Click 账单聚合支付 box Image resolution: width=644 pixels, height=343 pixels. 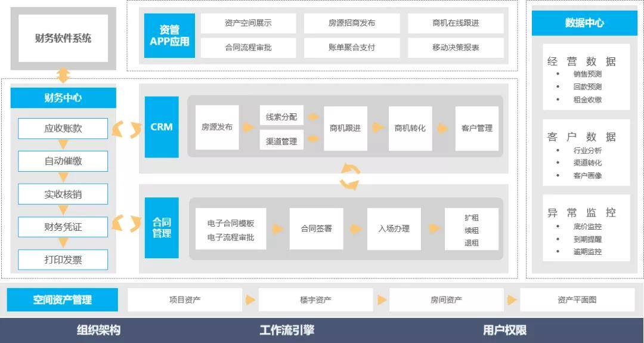tap(352, 48)
